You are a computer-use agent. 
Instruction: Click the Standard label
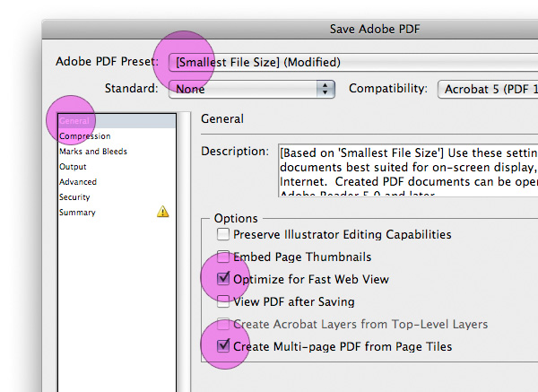click(132, 89)
